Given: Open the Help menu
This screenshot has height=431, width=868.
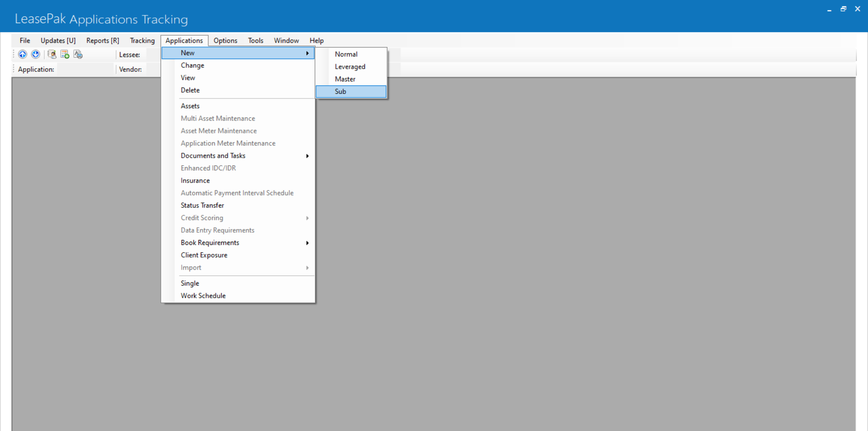Looking at the screenshot, I should [316, 41].
